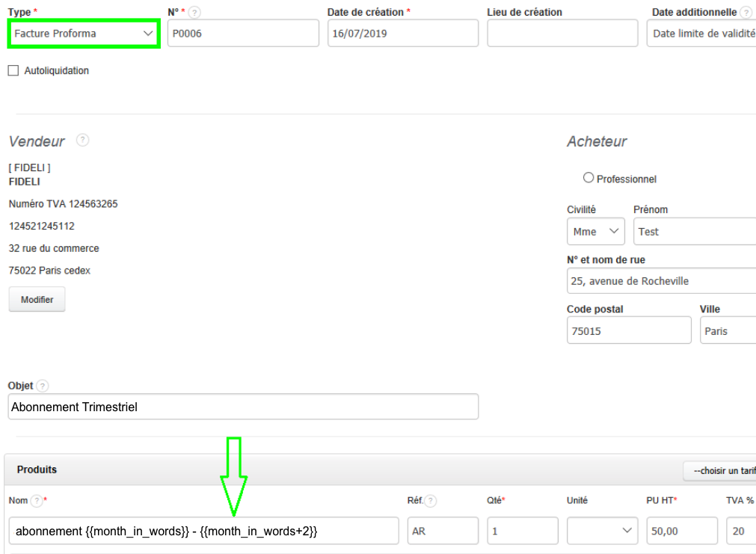Open the Unité dropdown in the product row

[x=602, y=531]
